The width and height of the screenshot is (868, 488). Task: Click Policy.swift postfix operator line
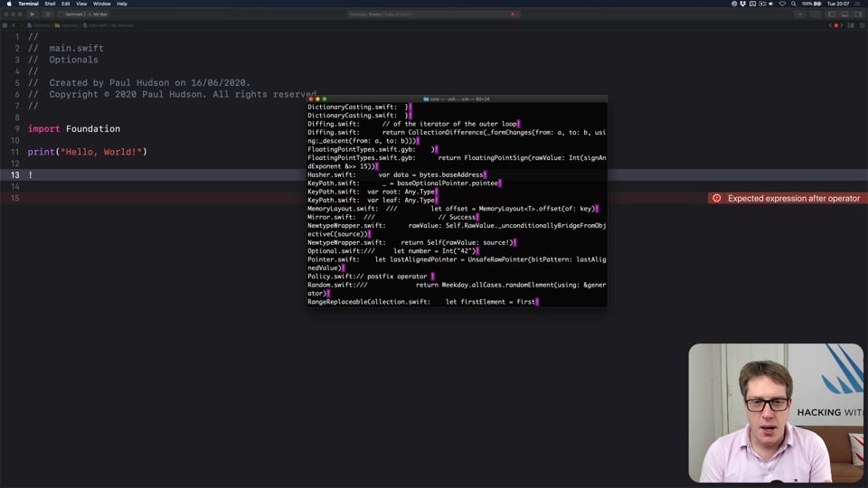[x=371, y=277]
